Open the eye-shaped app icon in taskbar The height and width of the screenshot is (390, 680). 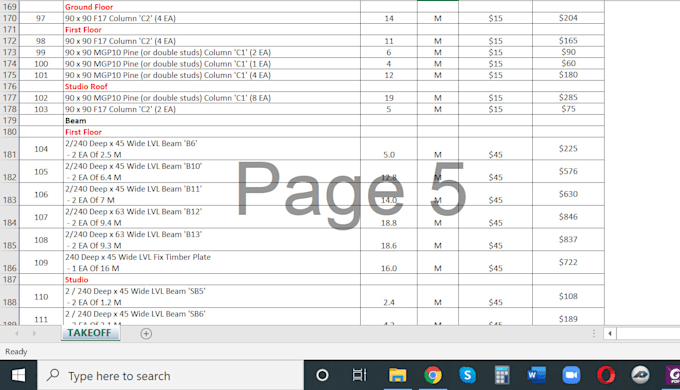click(x=641, y=375)
